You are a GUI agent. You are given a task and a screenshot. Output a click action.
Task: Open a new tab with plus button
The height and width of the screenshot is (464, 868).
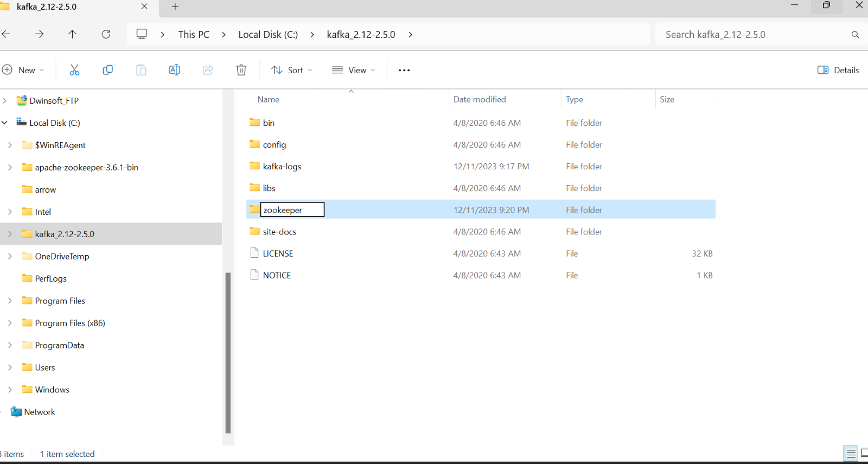click(175, 7)
